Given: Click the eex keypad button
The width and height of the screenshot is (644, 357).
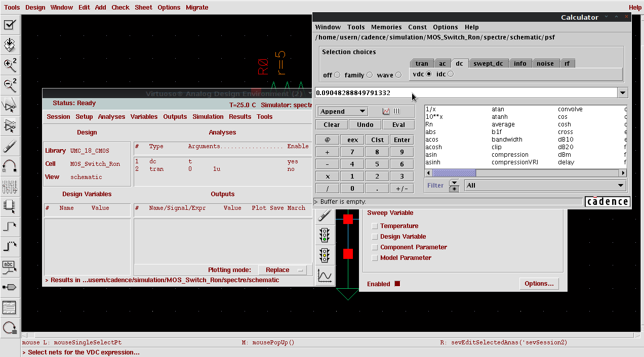Looking at the screenshot, I should pyautogui.click(x=352, y=140).
